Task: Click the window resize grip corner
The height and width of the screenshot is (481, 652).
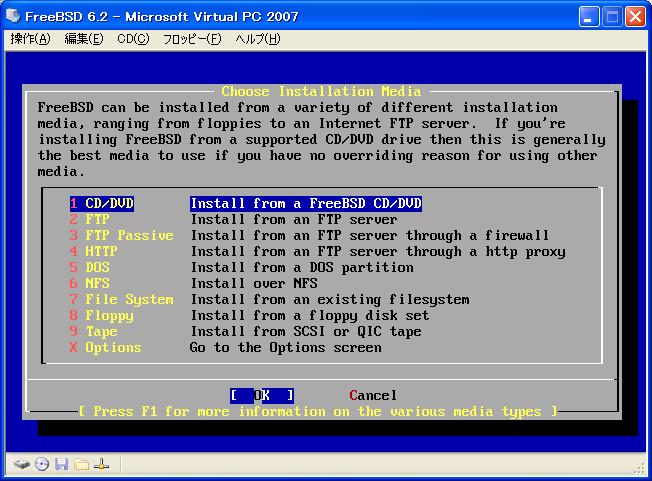Action: 640,469
